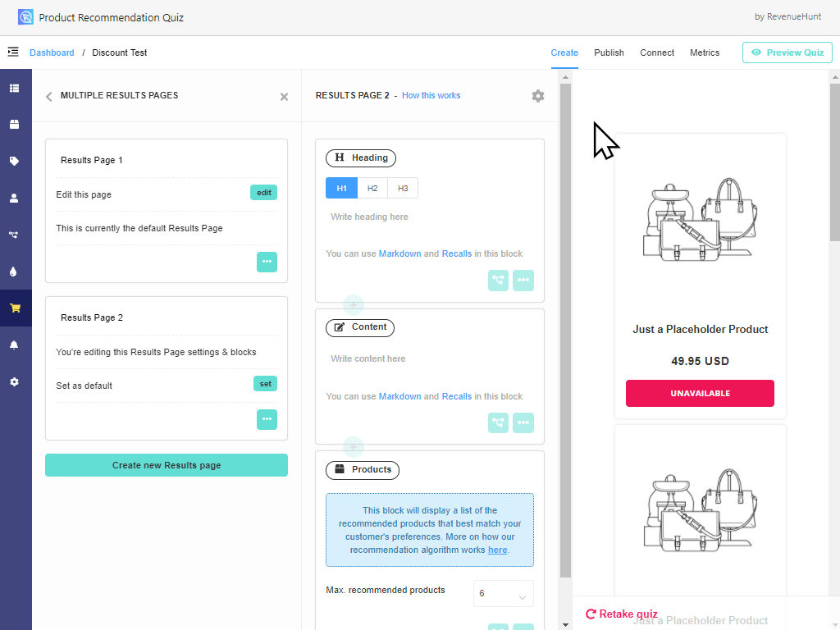
Task: Click second placeholder product bag image
Action: pos(700,511)
